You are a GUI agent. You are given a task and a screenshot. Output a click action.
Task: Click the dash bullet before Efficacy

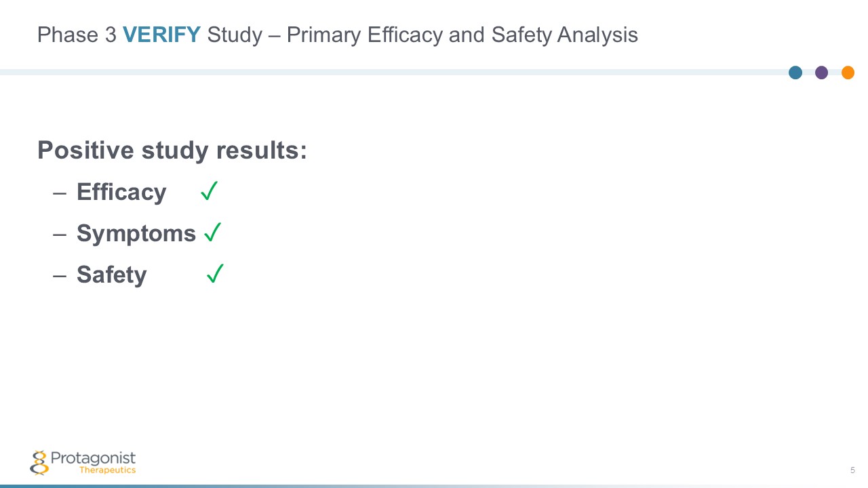(x=60, y=192)
